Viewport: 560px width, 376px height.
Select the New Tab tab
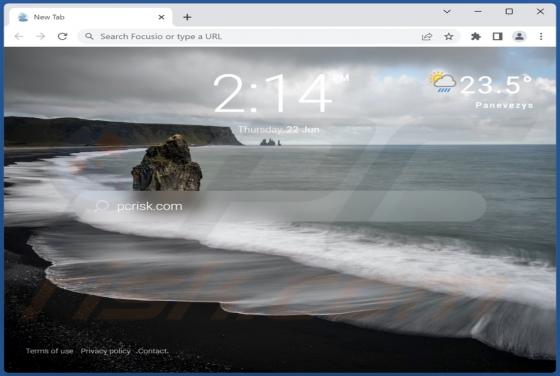tap(91, 17)
